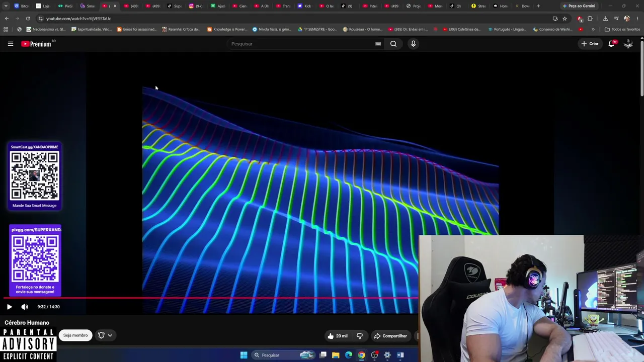Open Word from the taskbar
Viewport: 644px width, 362px height.
click(x=400, y=355)
